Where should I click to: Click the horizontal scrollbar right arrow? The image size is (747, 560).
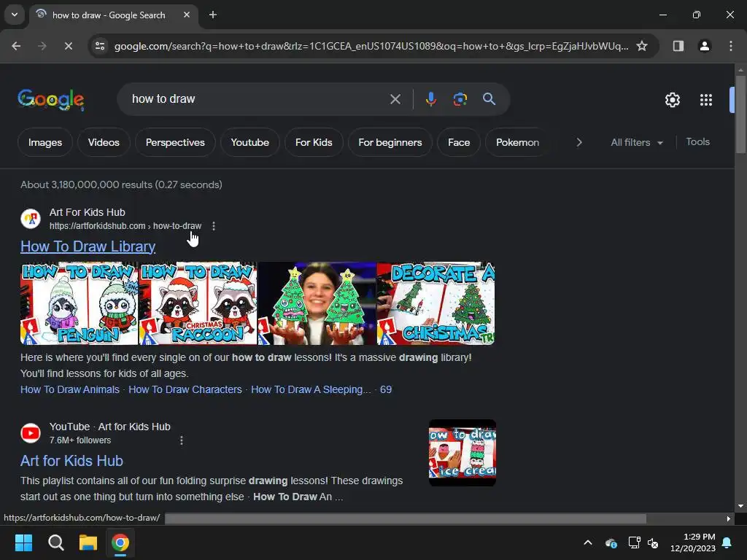729,518
